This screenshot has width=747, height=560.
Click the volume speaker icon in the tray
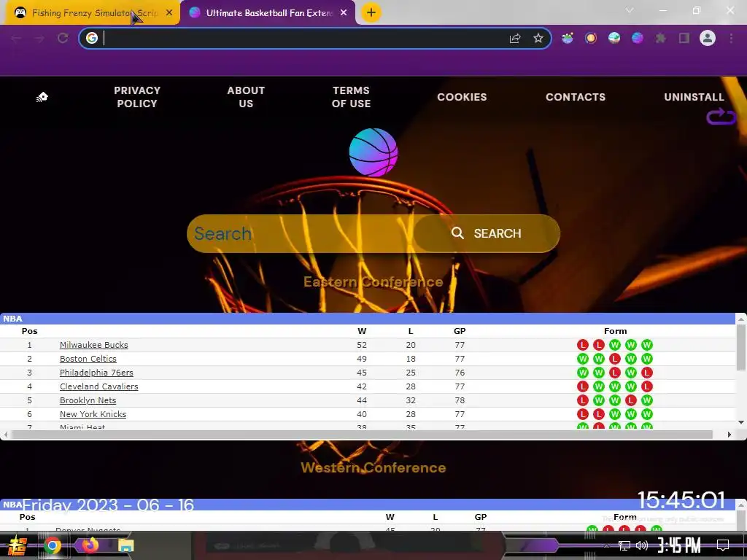click(642, 545)
